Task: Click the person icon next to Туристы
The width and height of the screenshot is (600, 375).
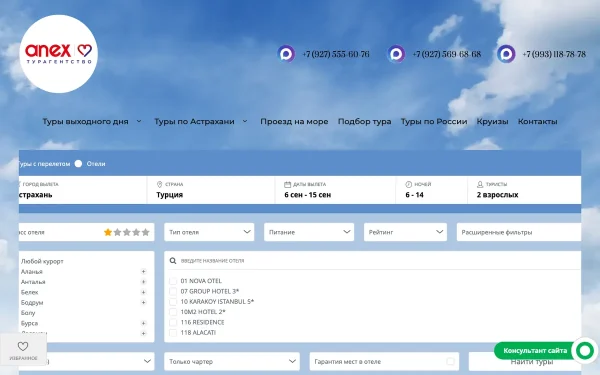Action: (480, 184)
